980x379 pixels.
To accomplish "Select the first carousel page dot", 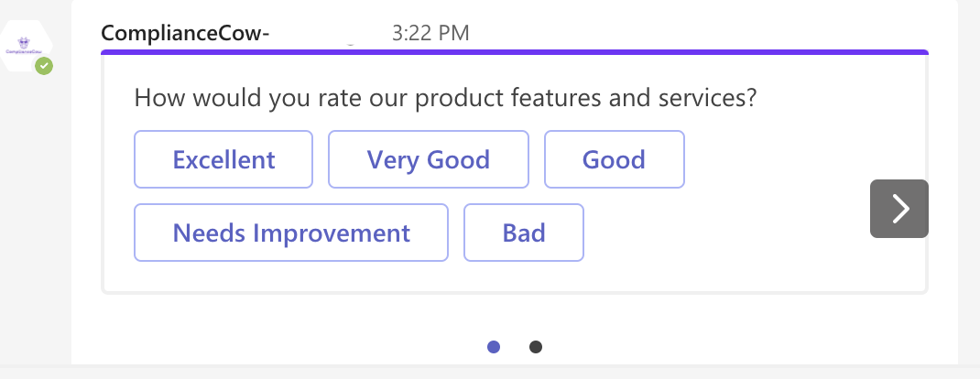I will (x=494, y=347).
